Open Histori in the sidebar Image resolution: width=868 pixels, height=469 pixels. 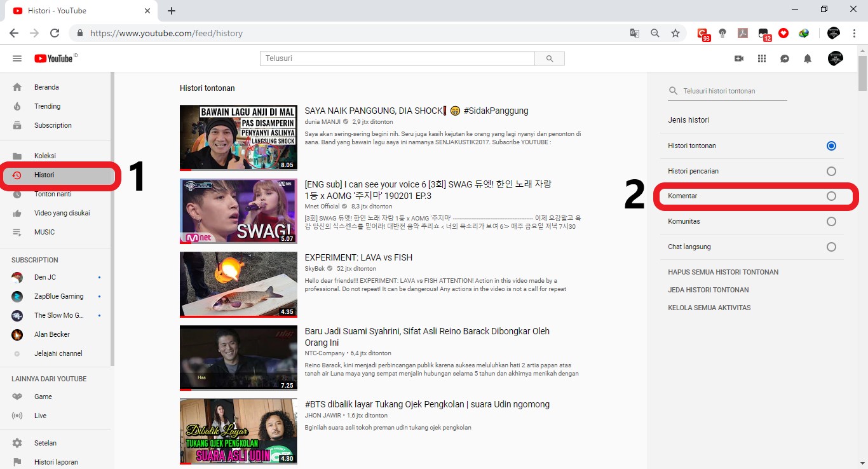[56, 175]
